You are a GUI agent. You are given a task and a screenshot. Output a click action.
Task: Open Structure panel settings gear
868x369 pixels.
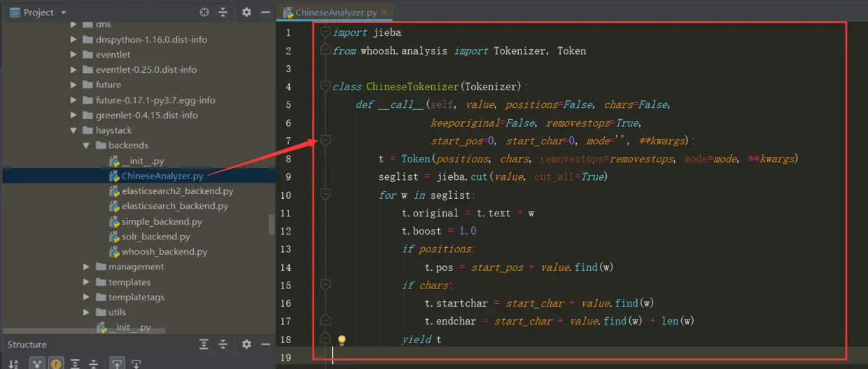coord(246,344)
